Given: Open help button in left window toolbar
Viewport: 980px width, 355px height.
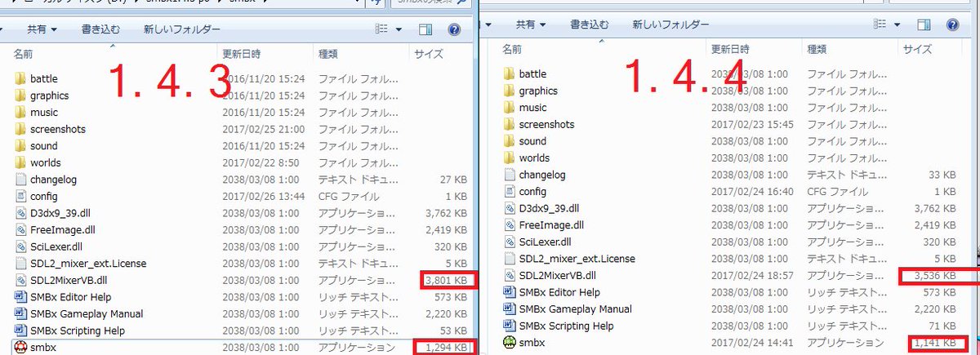Looking at the screenshot, I should click(x=455, y=29).
